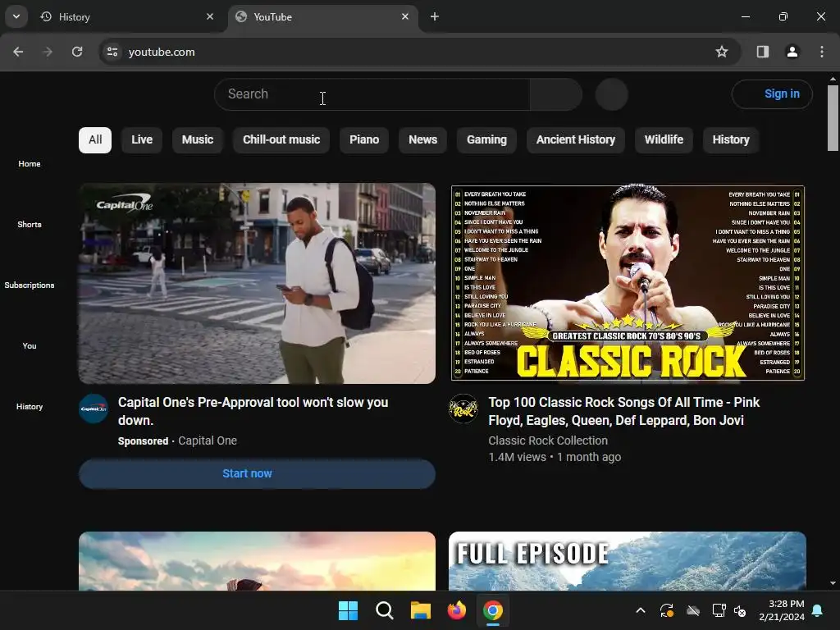Click the scrollbar down arrow
This screenshot has height=630, width=840.
click(833, 583)
